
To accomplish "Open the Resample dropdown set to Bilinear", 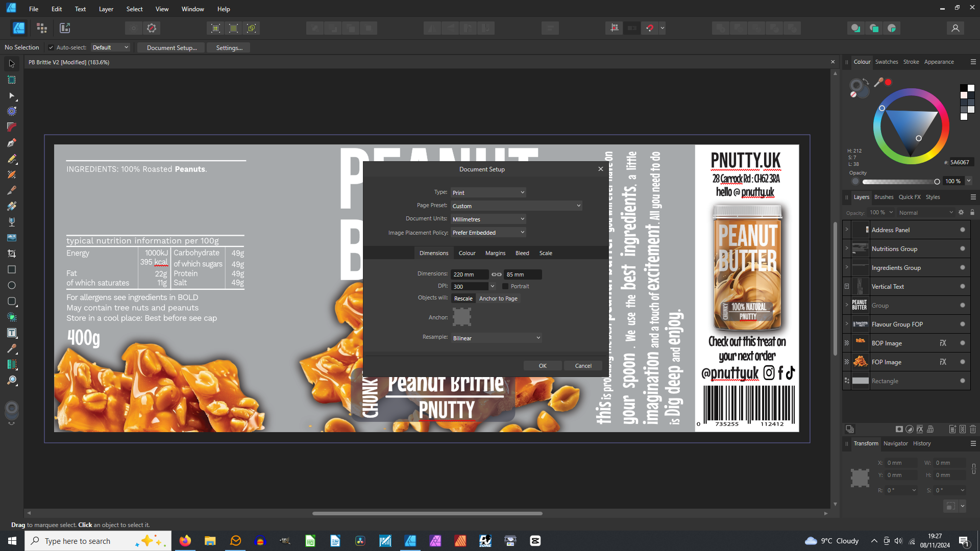I will 497,338.
